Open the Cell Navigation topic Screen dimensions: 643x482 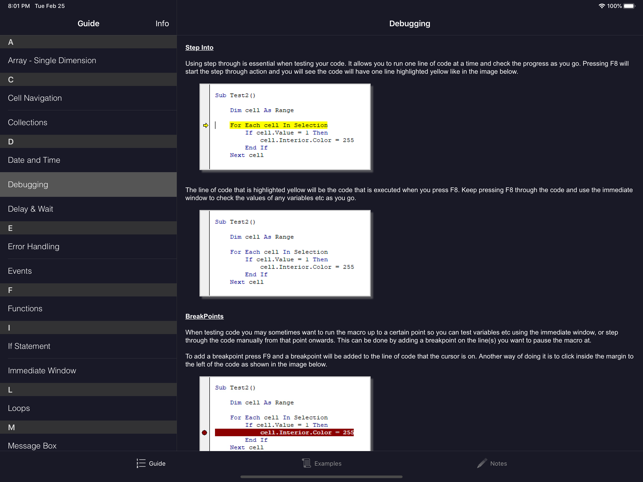click(x=89, y=98)
